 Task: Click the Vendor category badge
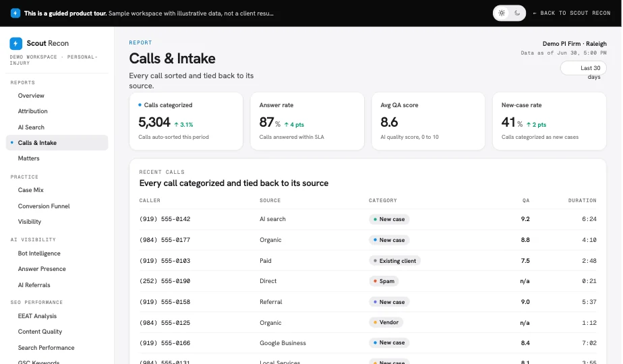tap(386, 322)
